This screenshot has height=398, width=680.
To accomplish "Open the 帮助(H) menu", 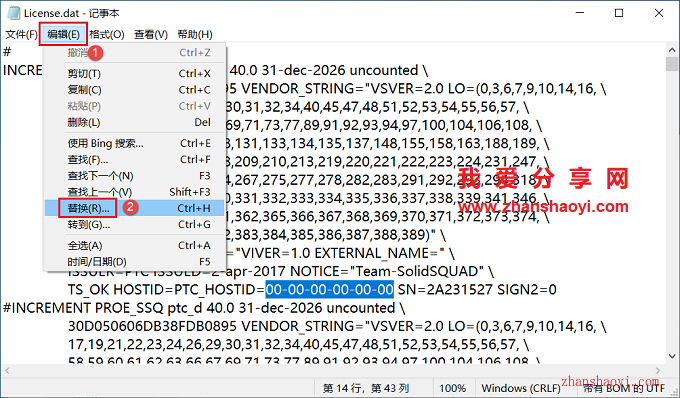I will pyautogui.click(x=195, y=34).
